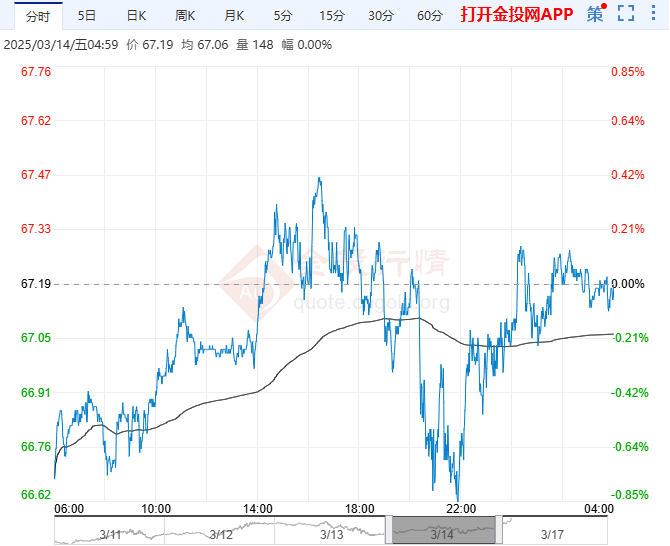Select 3/17 in the bottom timeline
This screenshot has width=670, height=546.
[x=552, y=535]
